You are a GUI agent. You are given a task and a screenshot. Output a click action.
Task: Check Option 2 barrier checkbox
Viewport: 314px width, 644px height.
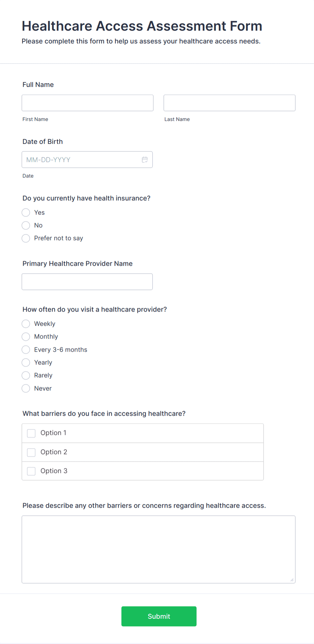(31, 452)
